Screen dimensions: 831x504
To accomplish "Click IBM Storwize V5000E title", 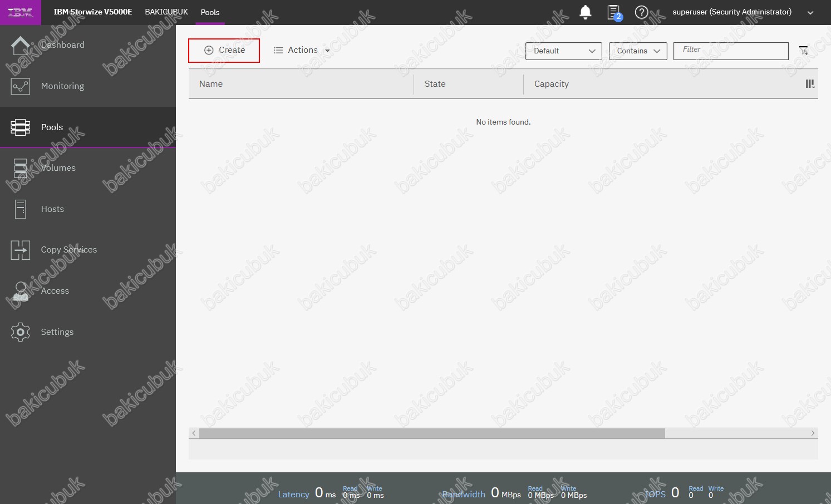I will click(x=93, y=12).
